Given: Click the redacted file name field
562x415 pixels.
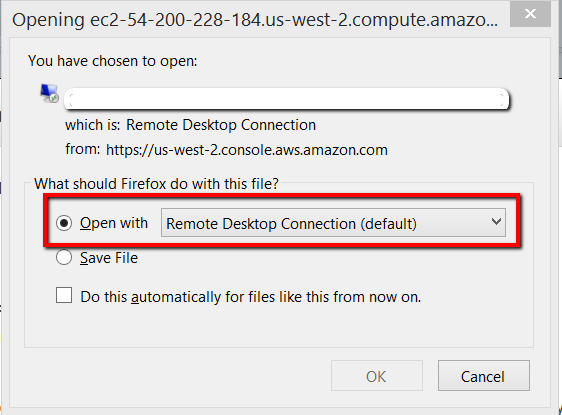Looking at the screenshot, I should (x=286, y=99).
